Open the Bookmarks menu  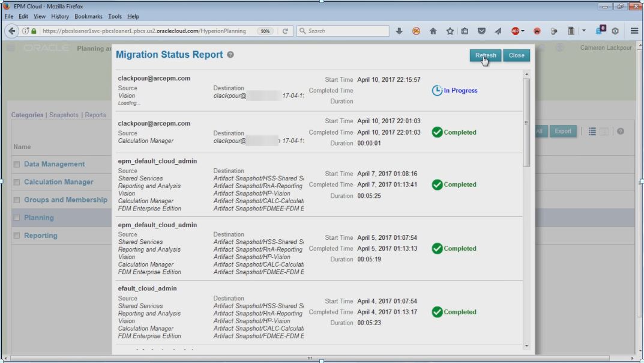tap(88, 16)
